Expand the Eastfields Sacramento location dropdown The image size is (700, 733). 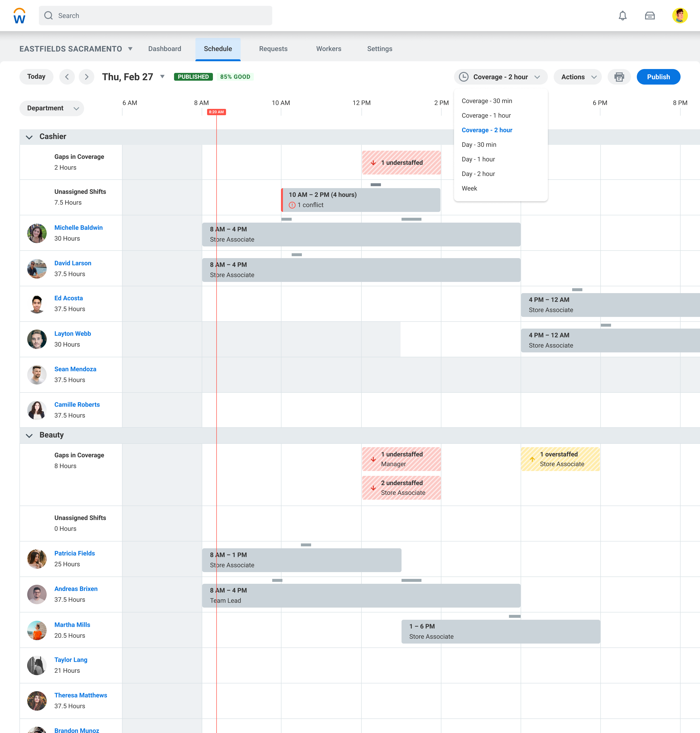(x=130, y=49)
